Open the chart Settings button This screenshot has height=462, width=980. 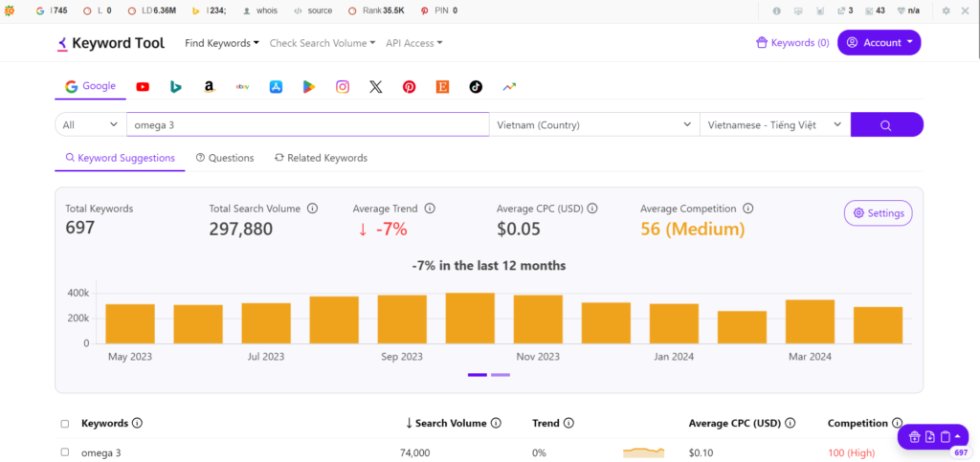[879, 213]
